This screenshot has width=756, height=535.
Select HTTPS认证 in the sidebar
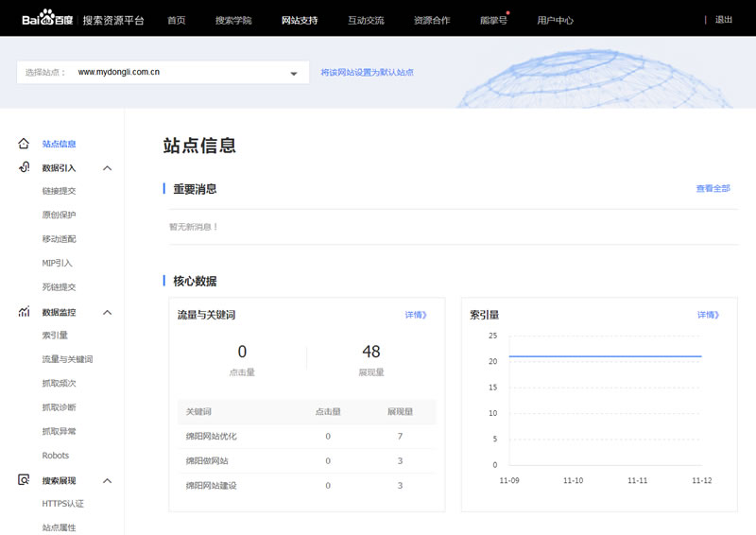pos(62,504)
